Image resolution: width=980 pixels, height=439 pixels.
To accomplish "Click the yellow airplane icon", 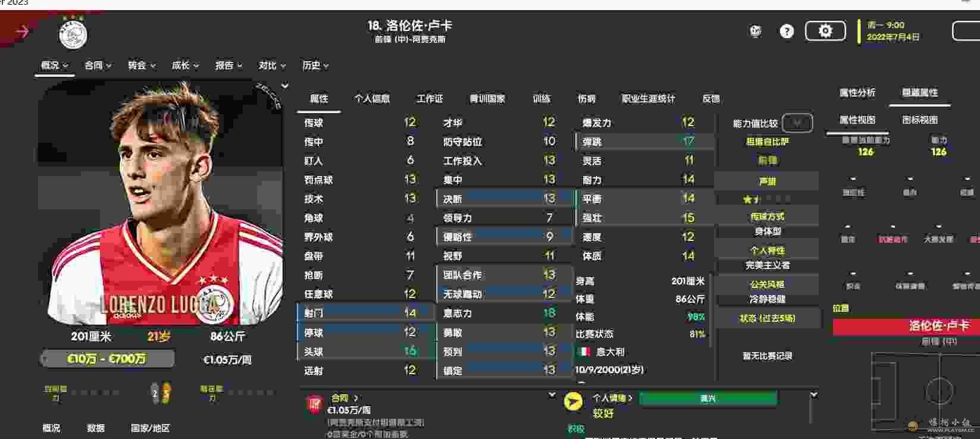I will pos(573,402).
